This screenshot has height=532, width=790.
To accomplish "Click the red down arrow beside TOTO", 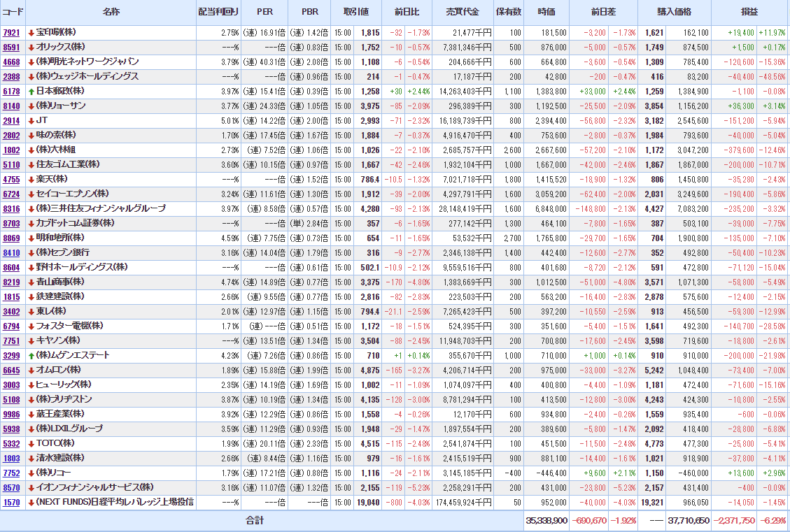I will click(x=31, y=444).
